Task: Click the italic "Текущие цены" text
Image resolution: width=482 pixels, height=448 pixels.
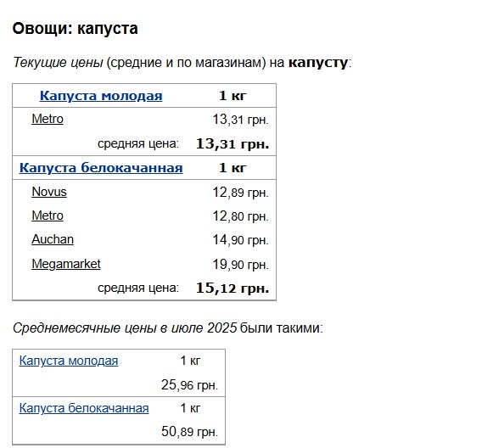Action: pyautogui.click(x=58, y=63)
